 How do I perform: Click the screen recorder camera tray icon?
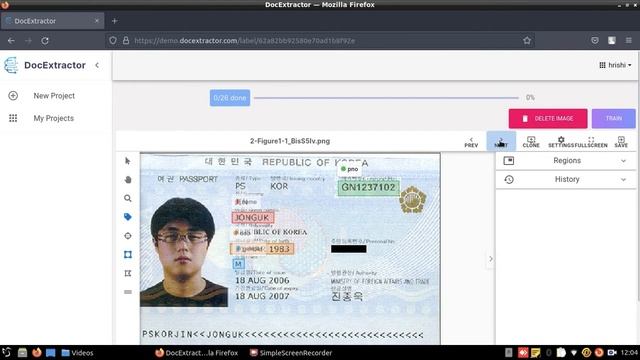coord(612,353)
